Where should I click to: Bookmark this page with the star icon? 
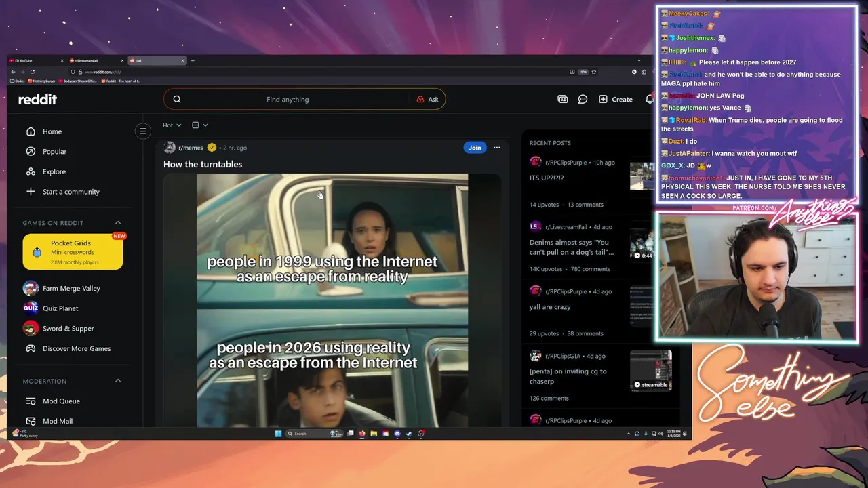[594, 72]
